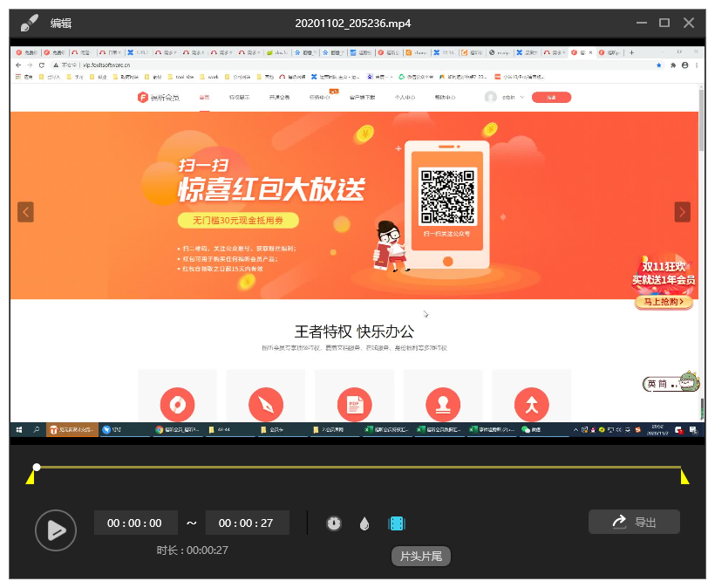715x588 pixels.
Task: Click the 编辑 brush icon in title bar
Action: (x=29, y=22)
